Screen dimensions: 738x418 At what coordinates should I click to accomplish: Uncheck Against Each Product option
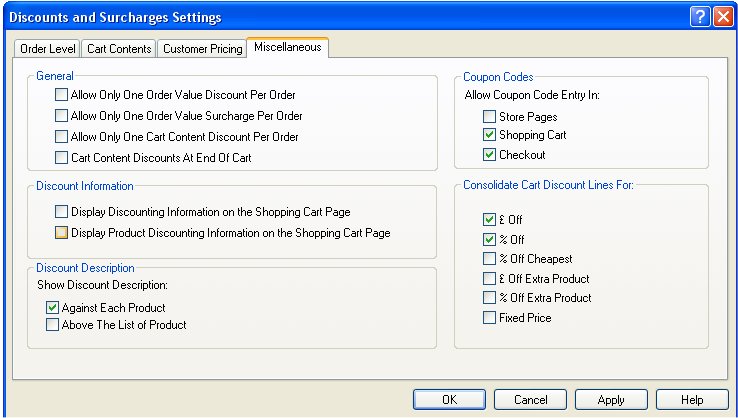tap(53, 308)
